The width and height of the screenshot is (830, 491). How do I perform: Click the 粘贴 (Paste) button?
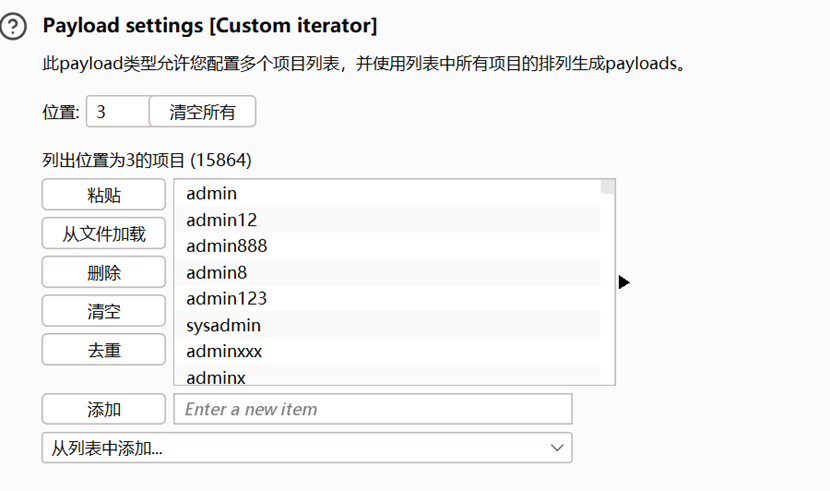(x=103, y=194)
